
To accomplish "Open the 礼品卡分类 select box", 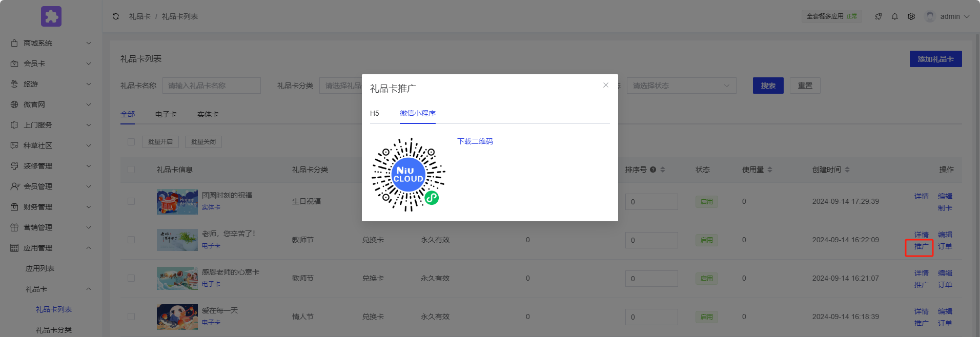I will click(341, 86).
